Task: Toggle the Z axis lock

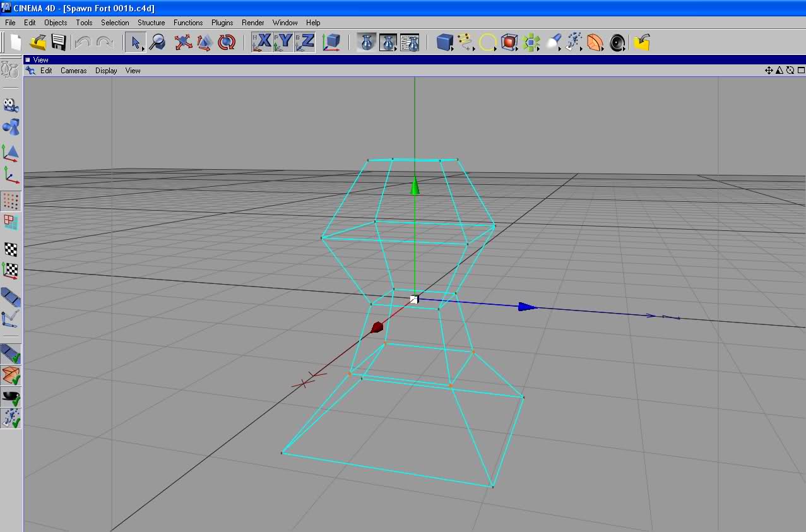Action: pyautogui.click(x=305, y=42)
